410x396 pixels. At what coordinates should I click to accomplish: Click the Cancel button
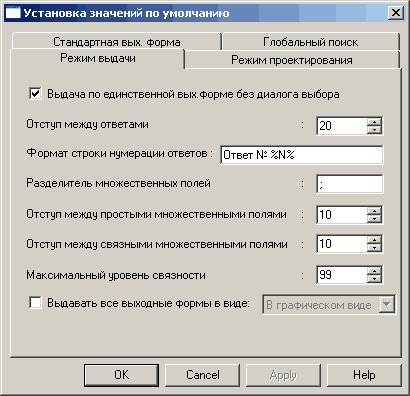203,375
